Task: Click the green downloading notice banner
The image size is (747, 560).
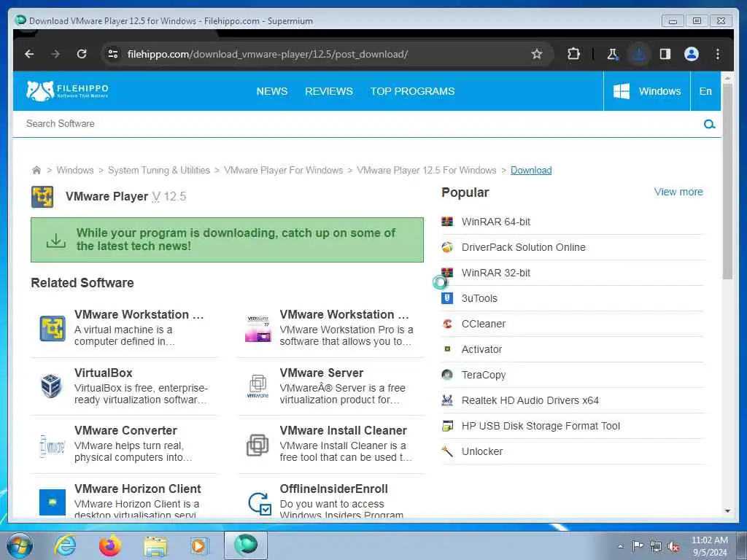Action: [228, 240]
